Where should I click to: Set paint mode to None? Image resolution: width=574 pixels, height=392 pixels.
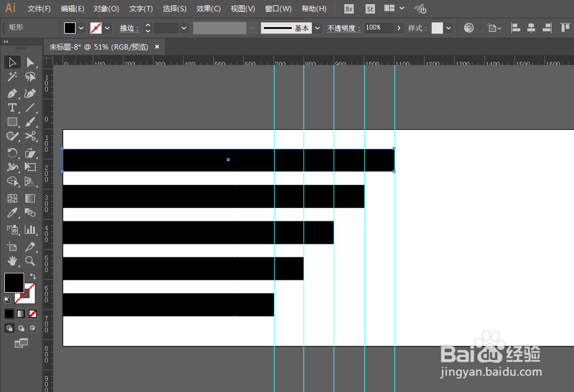pyautogui.click(x=32, y=313)
